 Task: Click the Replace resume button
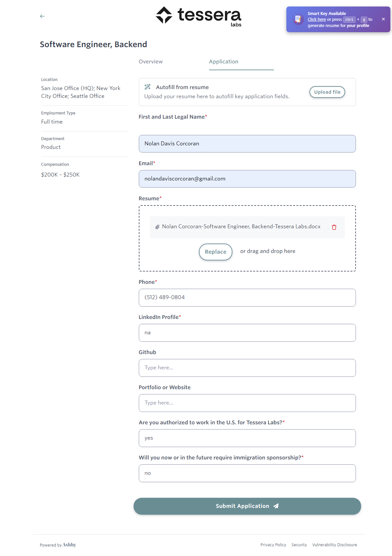216,252
